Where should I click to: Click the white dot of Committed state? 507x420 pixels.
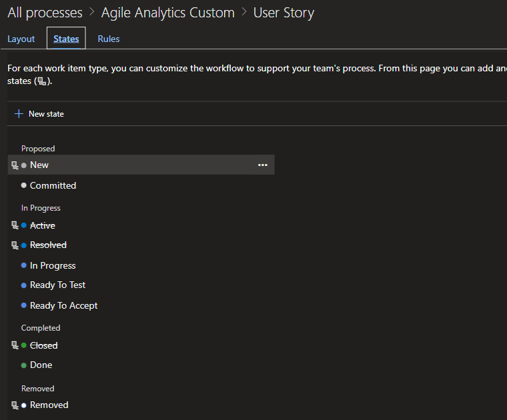pos(23,185)
